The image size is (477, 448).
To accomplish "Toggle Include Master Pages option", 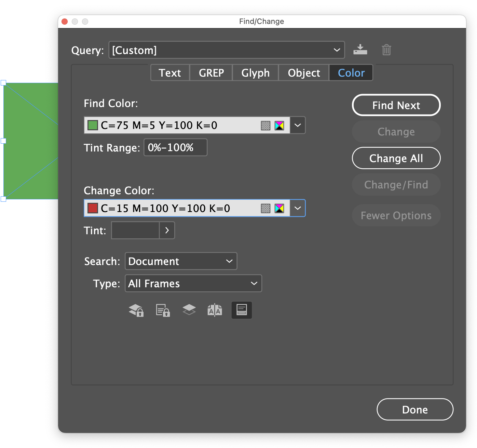I will pos(215,310).
